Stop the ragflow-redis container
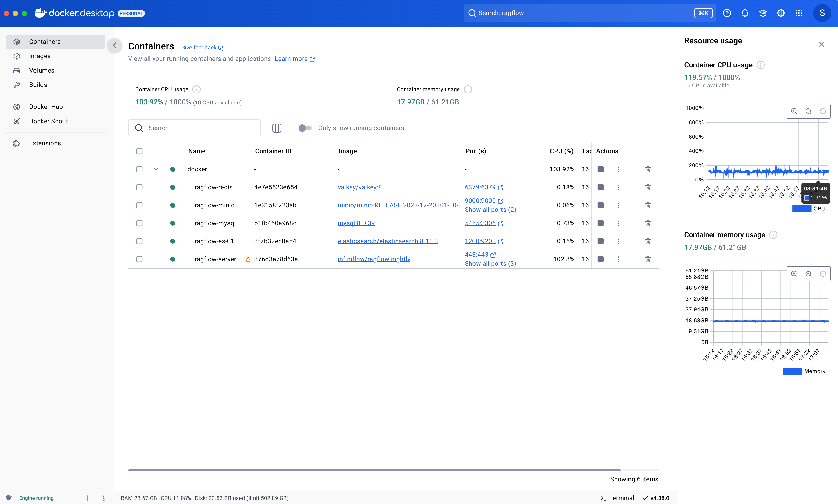Image resolution: width=838 pixels, height=504 pixels. (600, 187)
